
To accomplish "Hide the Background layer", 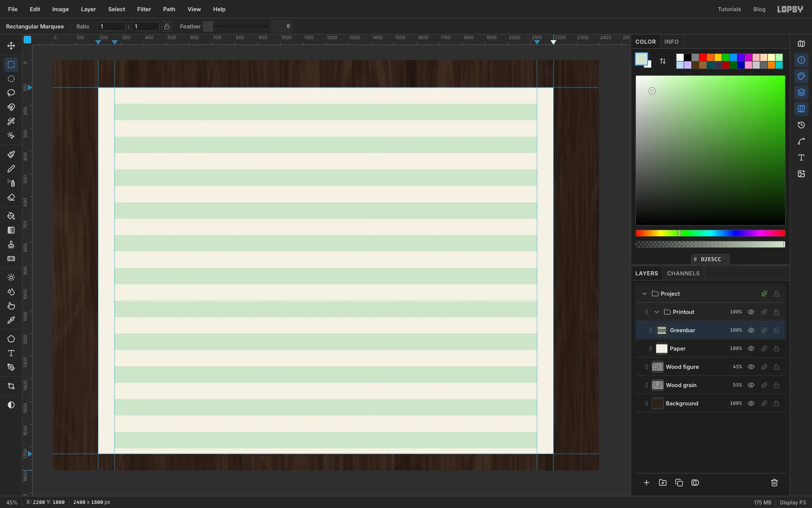I will (x=751, y=403).
